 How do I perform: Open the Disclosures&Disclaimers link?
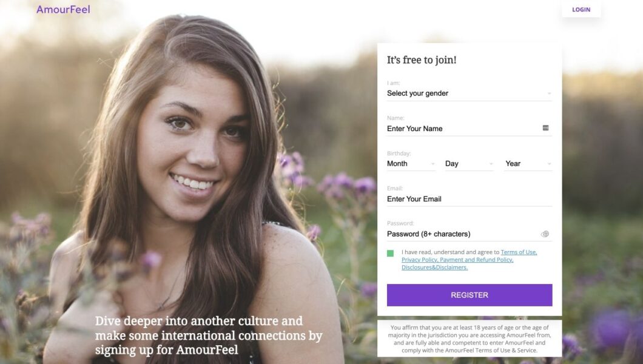coord(434,268)
